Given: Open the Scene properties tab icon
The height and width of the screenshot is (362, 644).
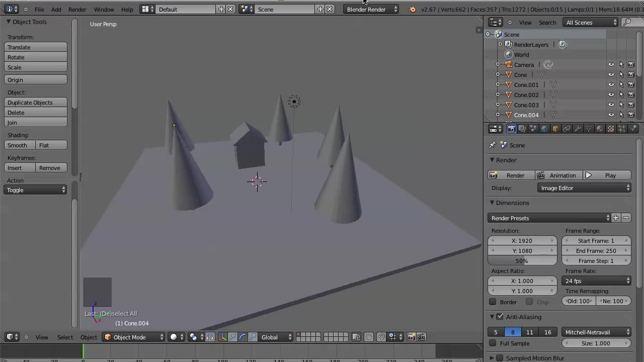Looking at the screenshot, I should 533,129.
